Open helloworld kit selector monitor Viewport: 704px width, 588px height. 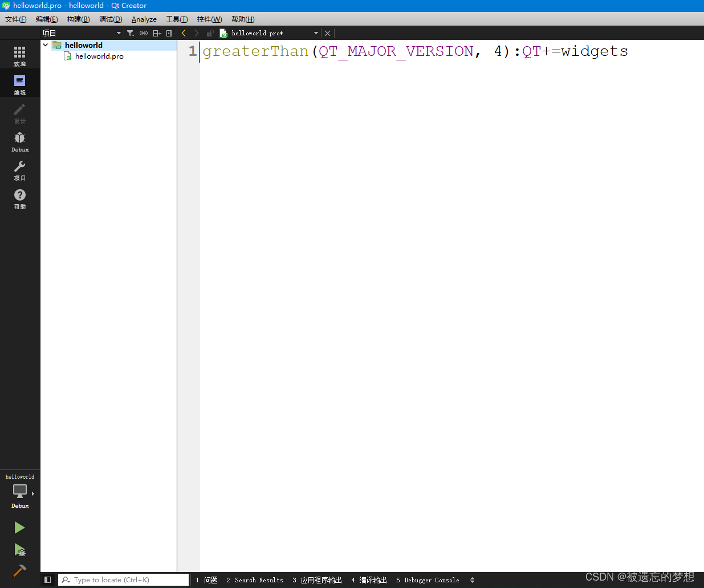click(20, 491)
